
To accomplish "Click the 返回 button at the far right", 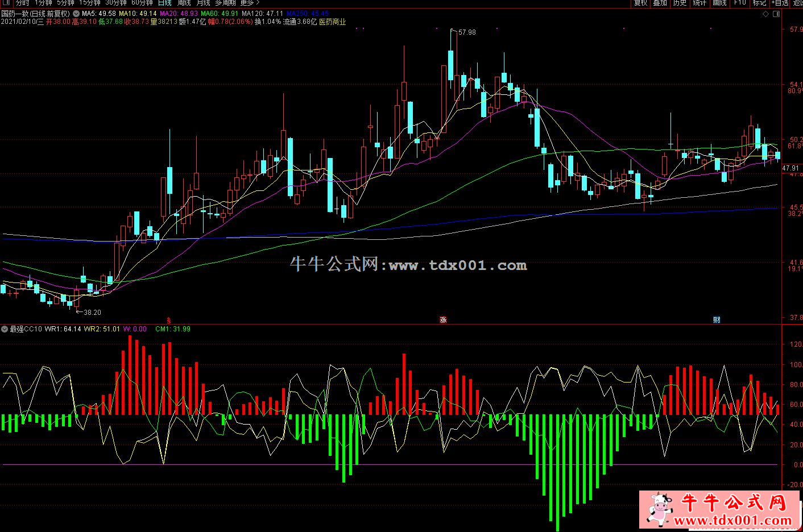I will click(x=797, y=3).
